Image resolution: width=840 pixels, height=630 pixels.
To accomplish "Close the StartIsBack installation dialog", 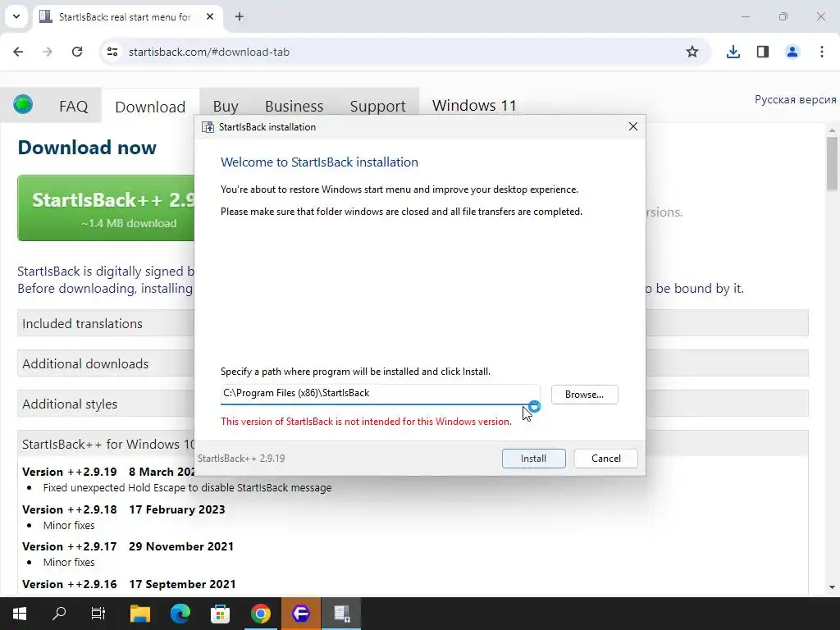I will (632, 126).
